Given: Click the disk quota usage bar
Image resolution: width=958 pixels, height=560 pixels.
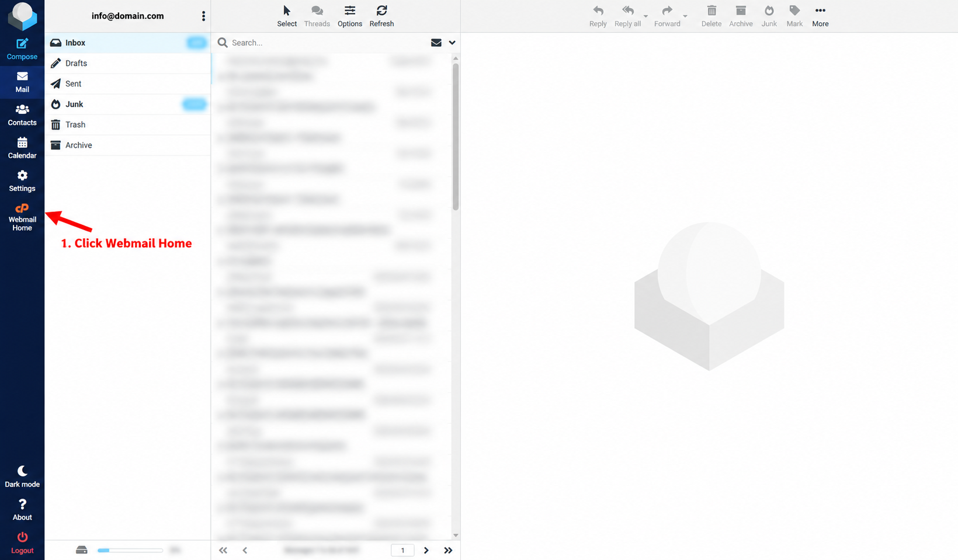Looking at the screenshot, I should point(130,550).
